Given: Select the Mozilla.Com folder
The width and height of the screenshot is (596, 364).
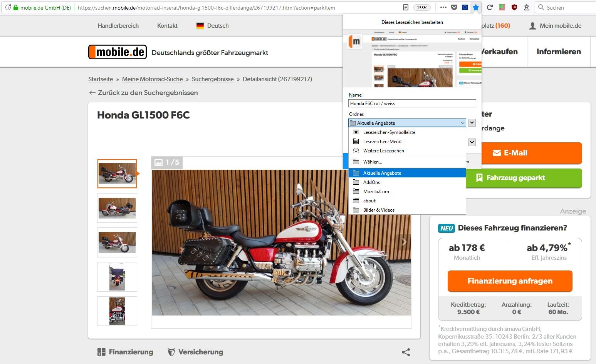Looking at the screenshot, I should click(x=407, y=191).
